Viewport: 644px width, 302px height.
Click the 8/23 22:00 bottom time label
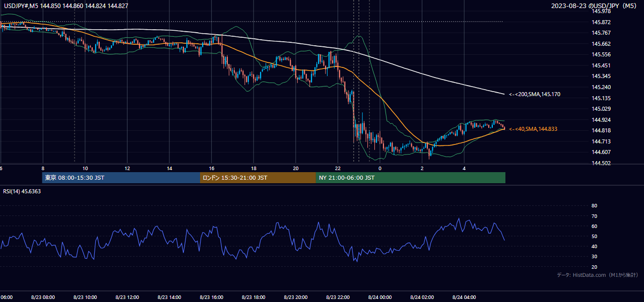338,297
